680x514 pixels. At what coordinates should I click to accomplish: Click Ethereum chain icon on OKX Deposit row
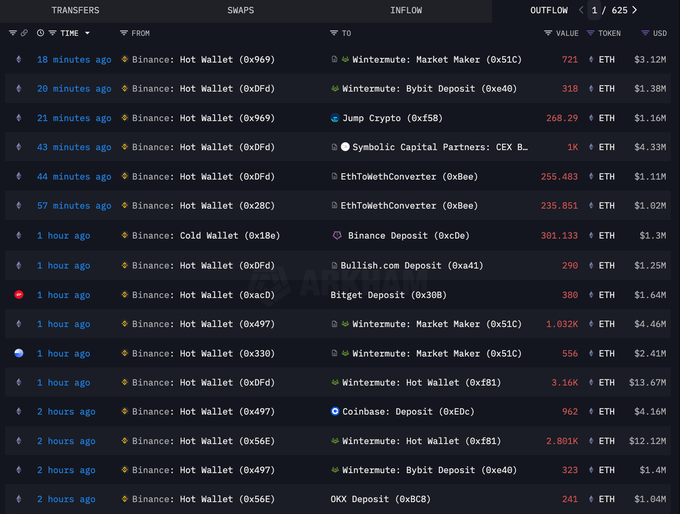tap(19, 499)
